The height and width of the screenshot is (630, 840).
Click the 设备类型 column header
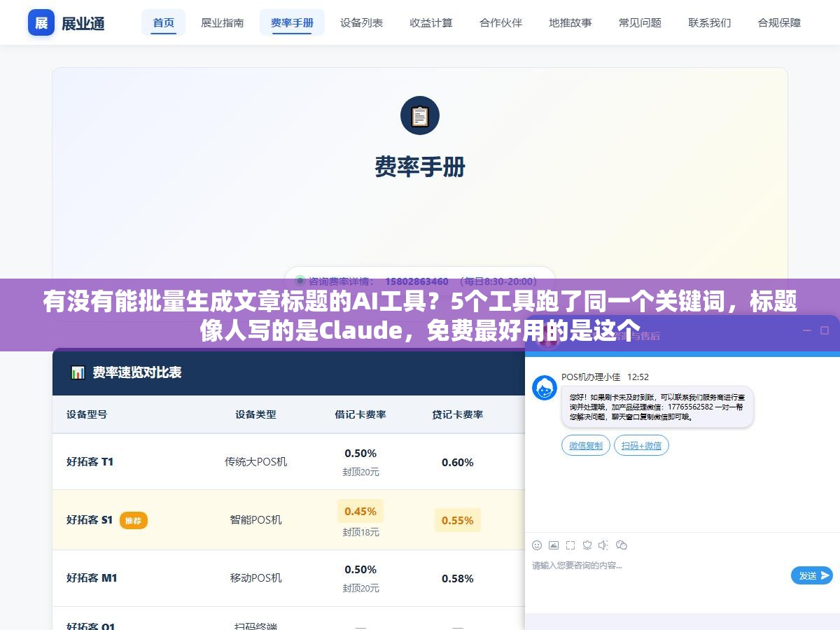[x=255, y=414]
